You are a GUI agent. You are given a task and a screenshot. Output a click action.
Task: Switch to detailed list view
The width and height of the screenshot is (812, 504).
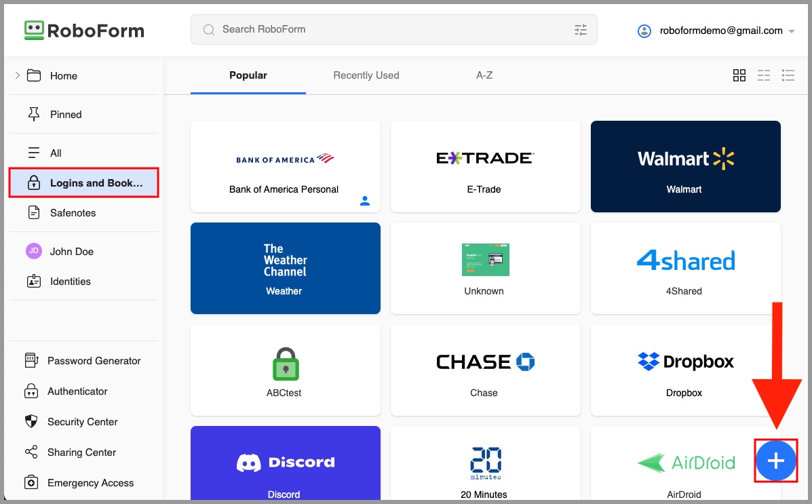click(x=788, y=75)
